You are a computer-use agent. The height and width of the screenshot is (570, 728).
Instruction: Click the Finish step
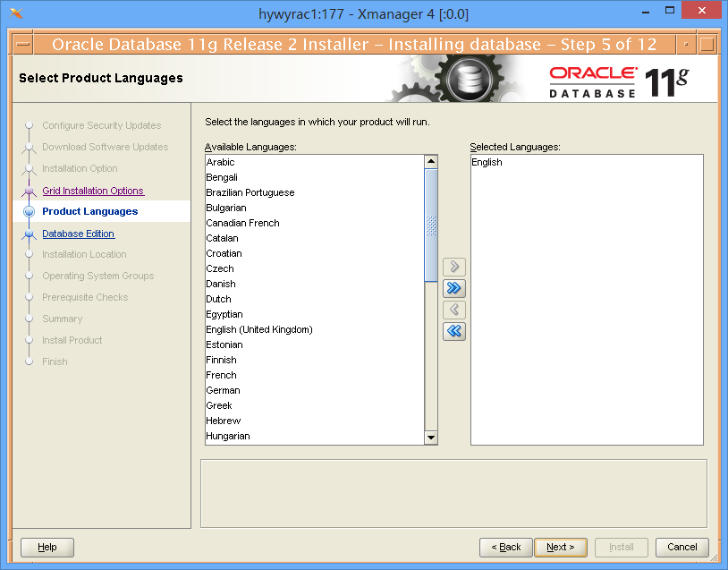(55, 362)
